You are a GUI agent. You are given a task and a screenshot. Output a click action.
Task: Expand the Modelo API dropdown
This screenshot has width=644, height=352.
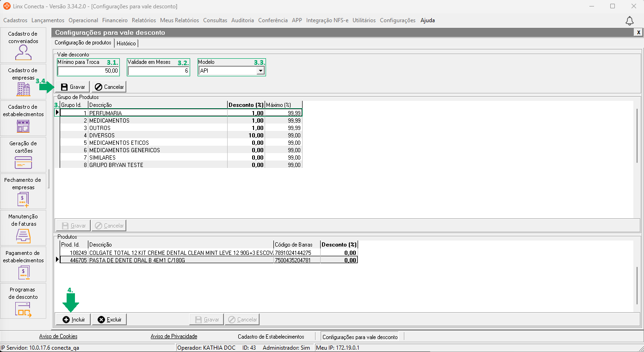tap(260, 71)
